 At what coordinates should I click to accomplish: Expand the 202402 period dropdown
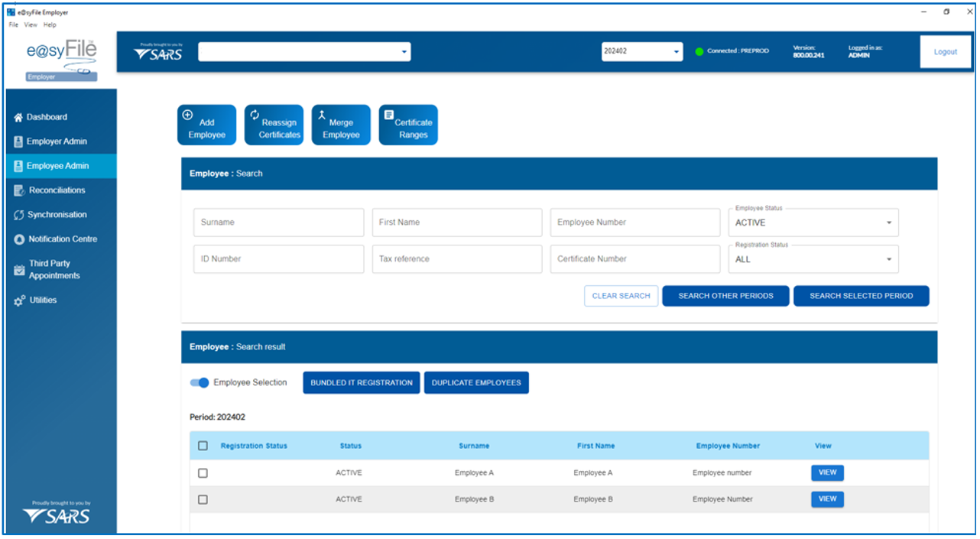(642, 51)
